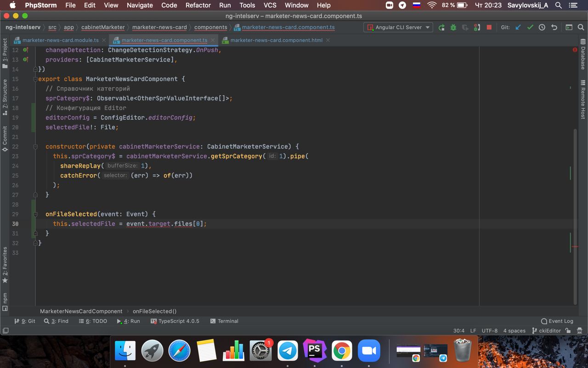
Task: Collapse the MarketerNewsCardComponent class fold
Action: click(x=35, y=79)
